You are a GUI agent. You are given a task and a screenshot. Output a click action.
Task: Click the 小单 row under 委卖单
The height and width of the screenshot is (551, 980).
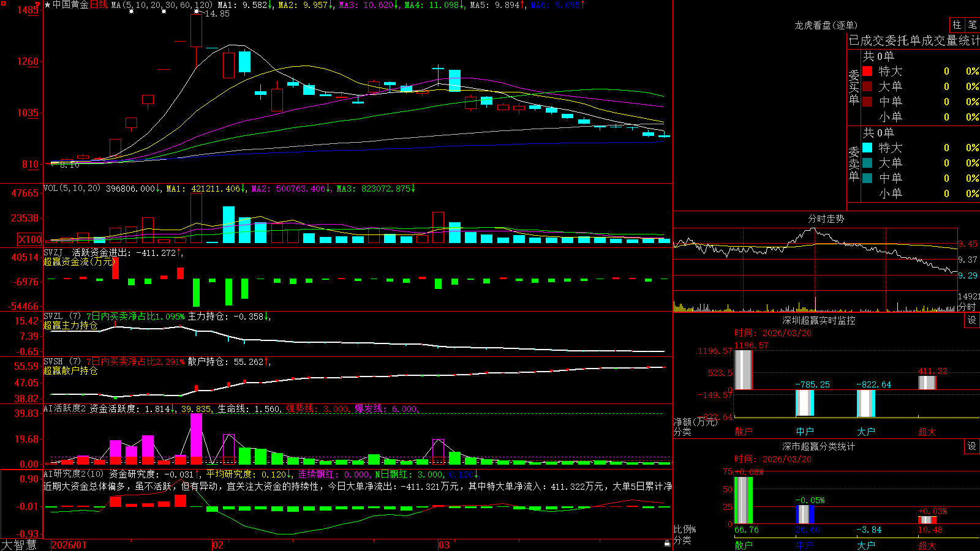920,193
